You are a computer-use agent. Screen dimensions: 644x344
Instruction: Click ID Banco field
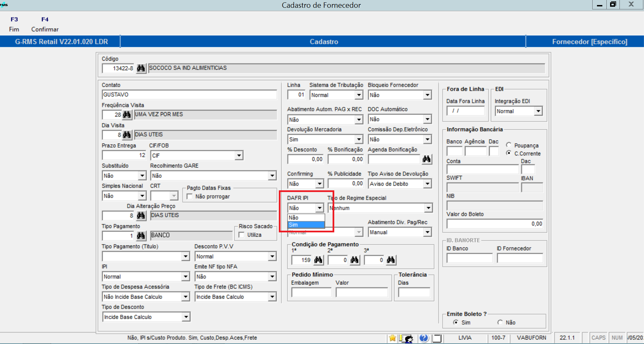click(x=469, y=258)
